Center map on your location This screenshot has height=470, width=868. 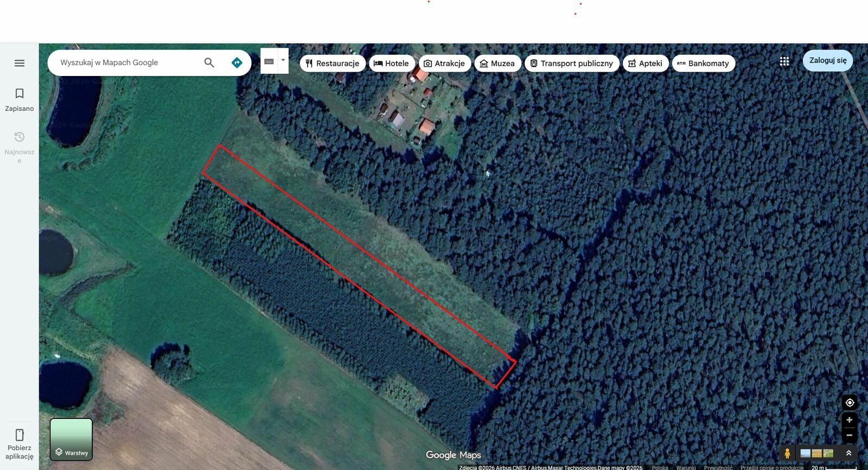(x=850, y=402)
